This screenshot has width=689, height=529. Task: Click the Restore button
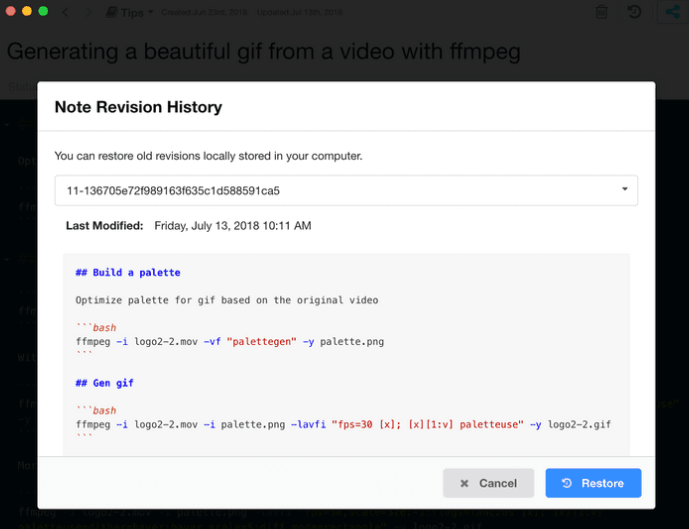click(x=593, y=483)
